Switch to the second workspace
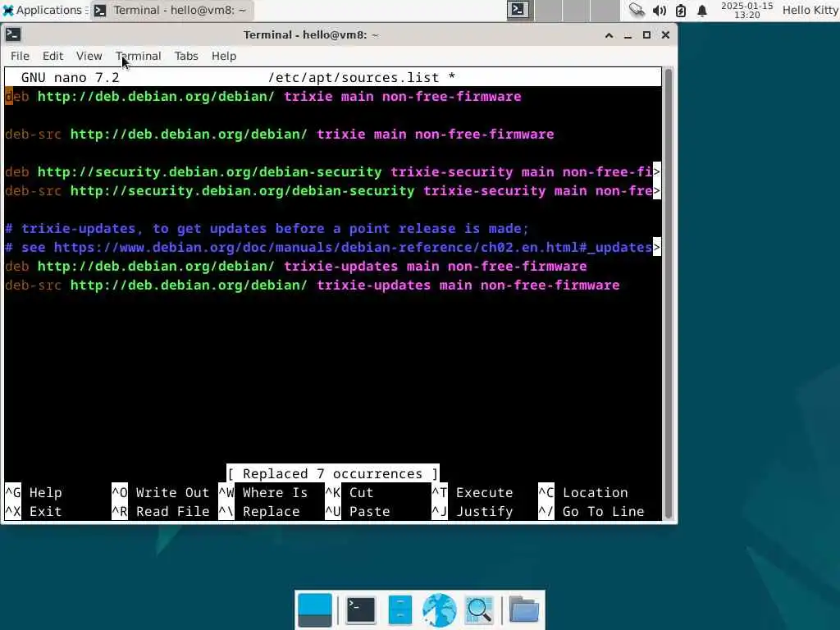Viewport: 840px width, 630px height. tap(548, 10)
